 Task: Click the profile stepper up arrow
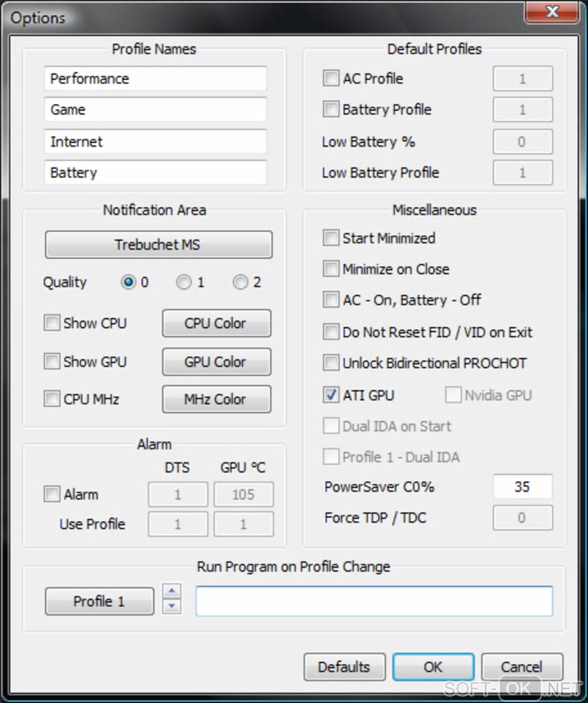pos(172,592)
